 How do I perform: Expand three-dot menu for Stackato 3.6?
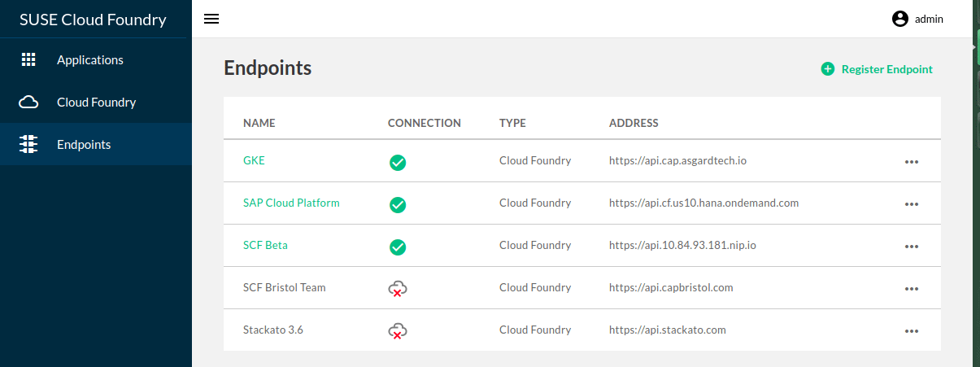[912, 331]
